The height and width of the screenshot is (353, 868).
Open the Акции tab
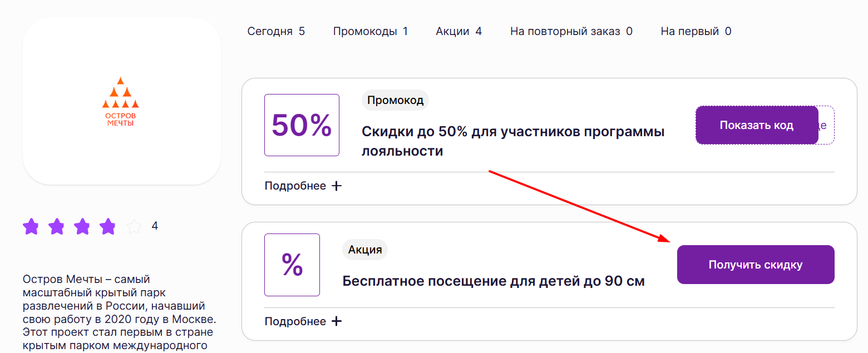(458, 31)
